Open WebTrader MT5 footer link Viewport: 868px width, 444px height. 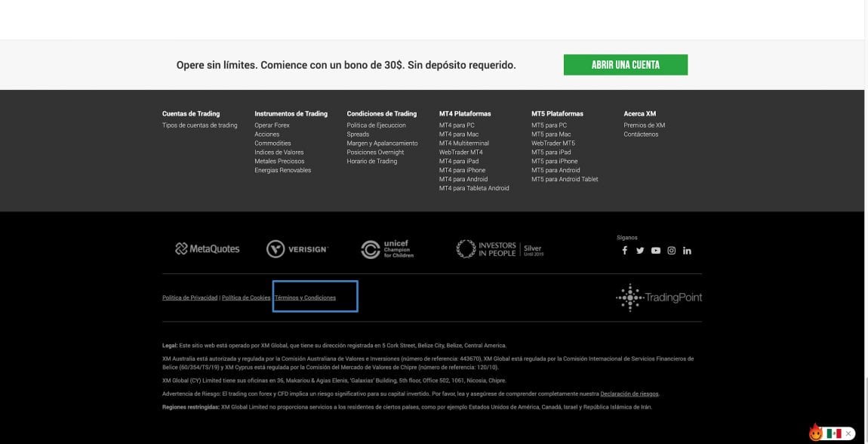pyautogui.click(x=553, y=143)
